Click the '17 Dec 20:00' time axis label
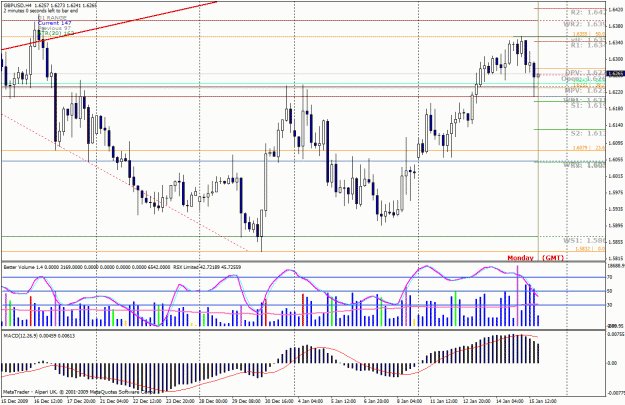 tap(81, 401)
